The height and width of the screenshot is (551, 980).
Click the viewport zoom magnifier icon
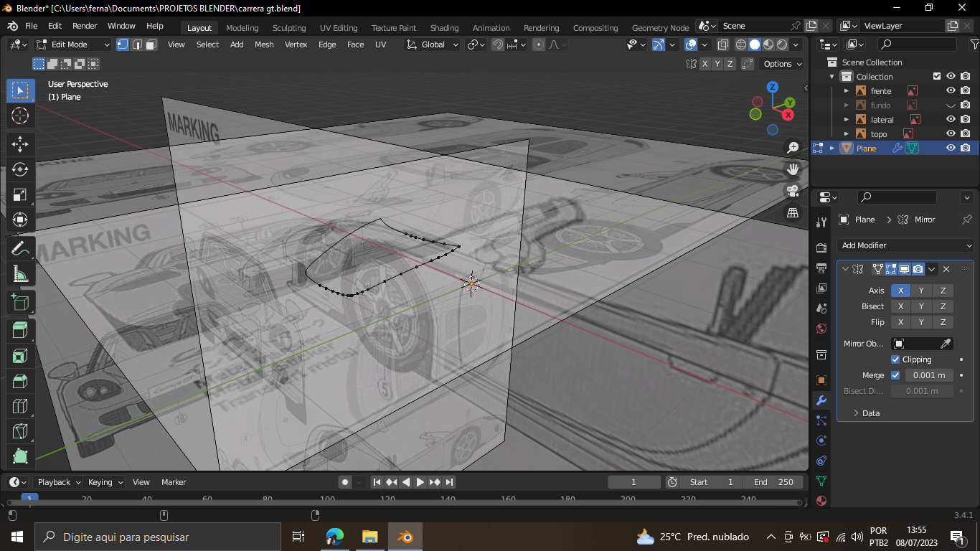(793, 148)
